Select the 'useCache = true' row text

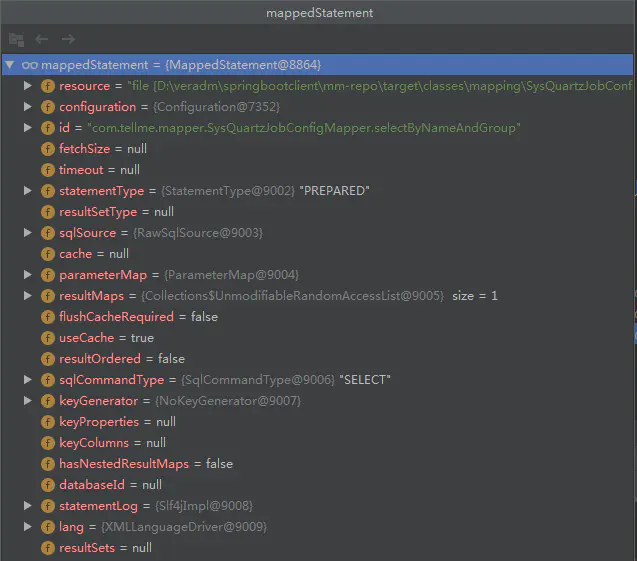[x=106, y=338]
